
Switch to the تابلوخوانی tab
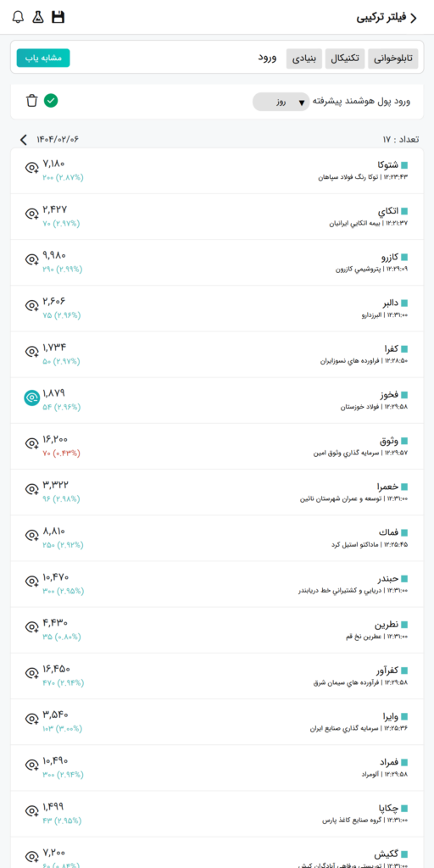pyautogui.click(x=393, y=58)
